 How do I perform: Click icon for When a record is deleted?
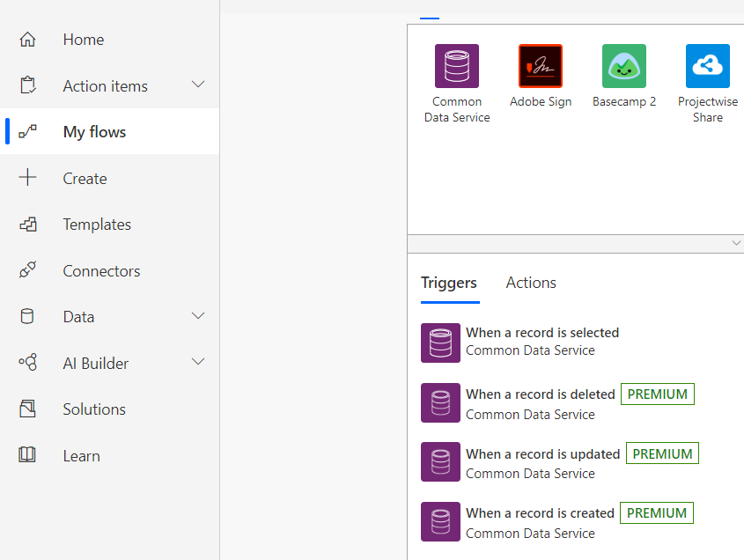(440, 402)
